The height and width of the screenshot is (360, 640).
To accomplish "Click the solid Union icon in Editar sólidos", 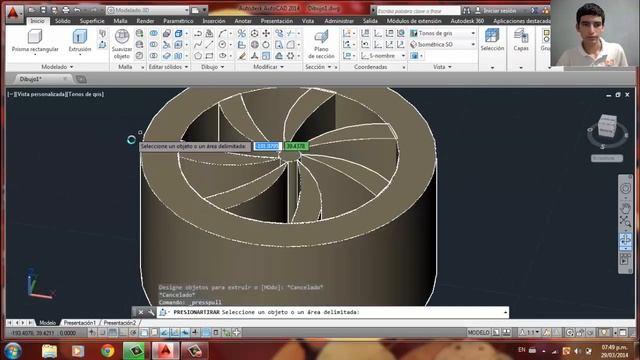I will [x=153, y=33].
